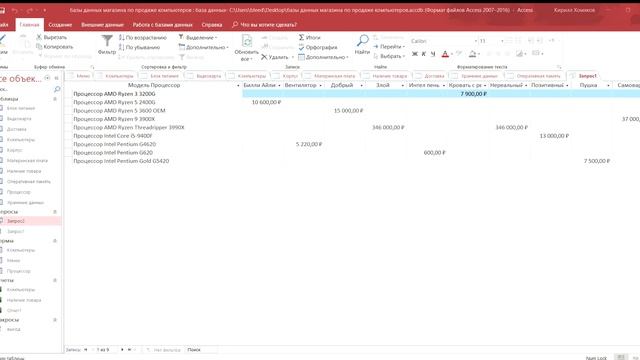
Task: Open the Создание ribbon tab
Action: 60,25
